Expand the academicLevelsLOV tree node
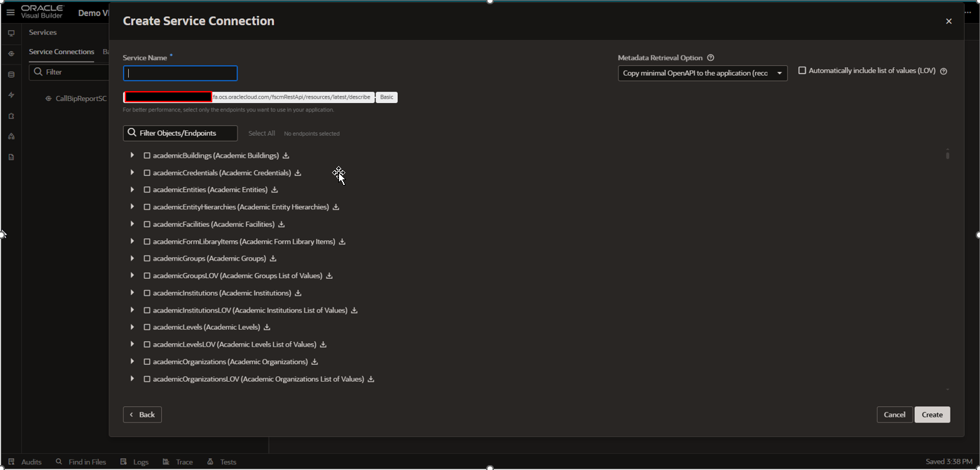The width and height of the screenshot is (980, 470). 132,344
